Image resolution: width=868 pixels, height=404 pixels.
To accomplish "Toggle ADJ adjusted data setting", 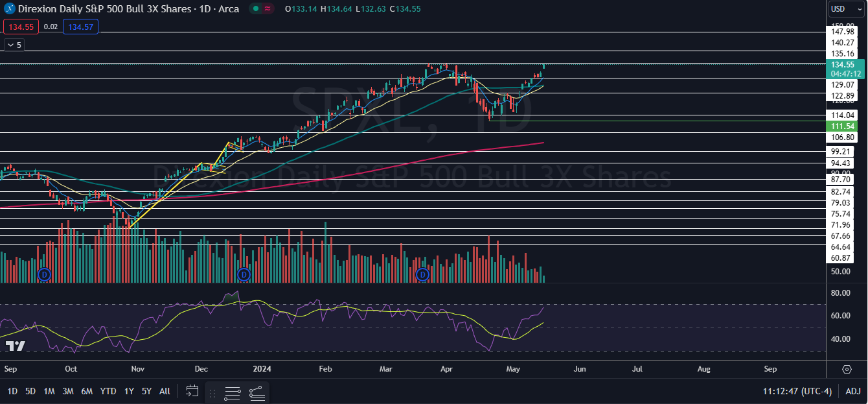I will [853, 391].
